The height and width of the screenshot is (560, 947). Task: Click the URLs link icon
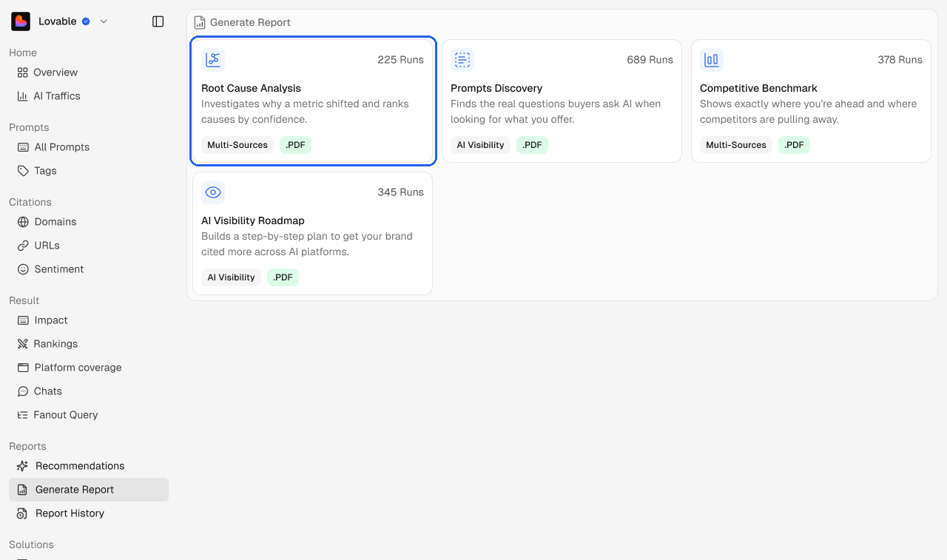(x=23, y=246)
